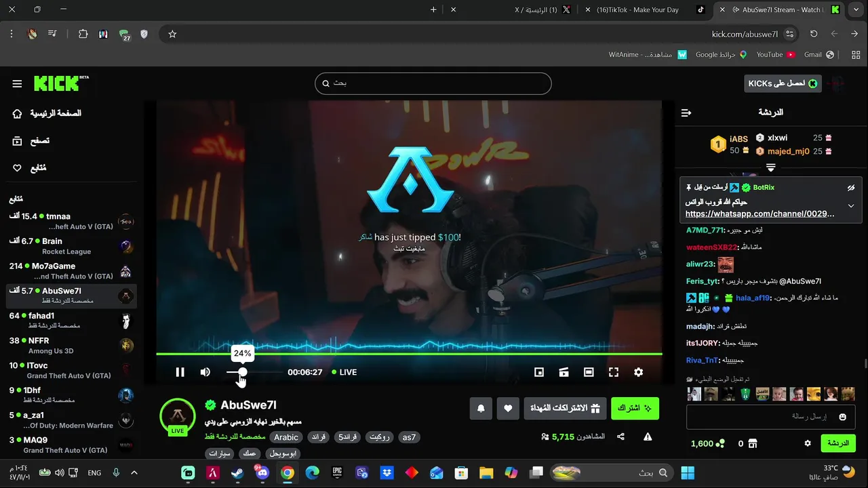Share the stream with share icon

pos(620,437)
